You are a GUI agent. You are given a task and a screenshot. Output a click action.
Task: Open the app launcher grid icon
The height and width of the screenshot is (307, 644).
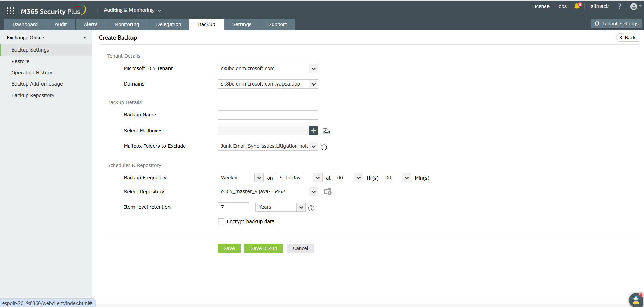coord(10,11)
